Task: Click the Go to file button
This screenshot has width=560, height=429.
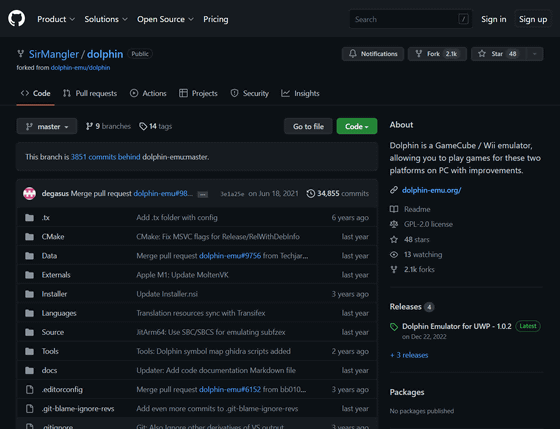Action: coord(308,126)
